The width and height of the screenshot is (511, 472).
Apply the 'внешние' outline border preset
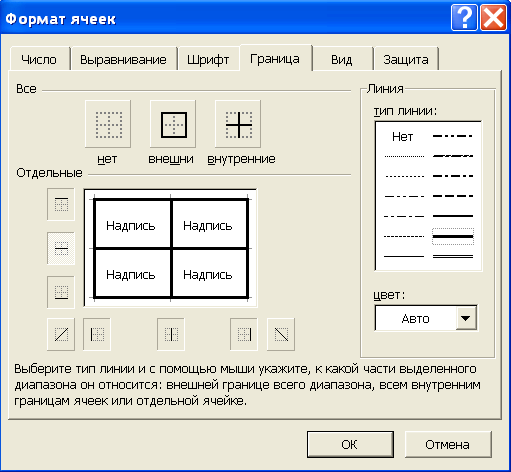173,124
